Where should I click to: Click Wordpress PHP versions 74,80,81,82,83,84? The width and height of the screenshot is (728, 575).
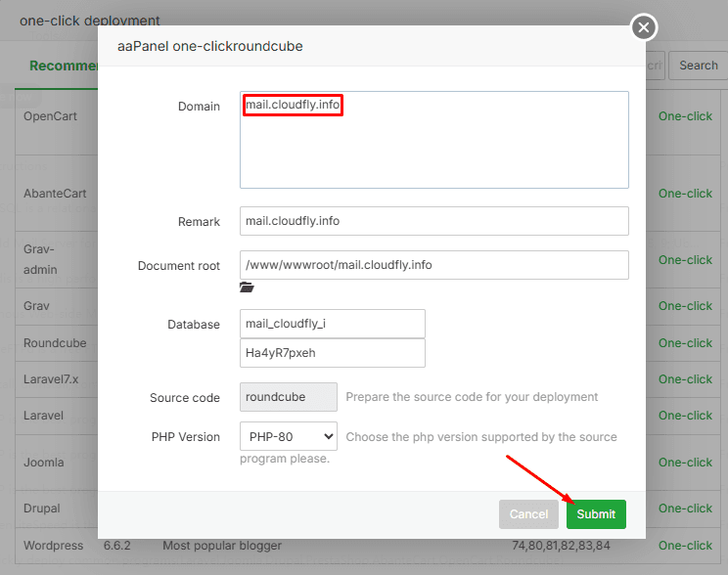click(561, 546)
